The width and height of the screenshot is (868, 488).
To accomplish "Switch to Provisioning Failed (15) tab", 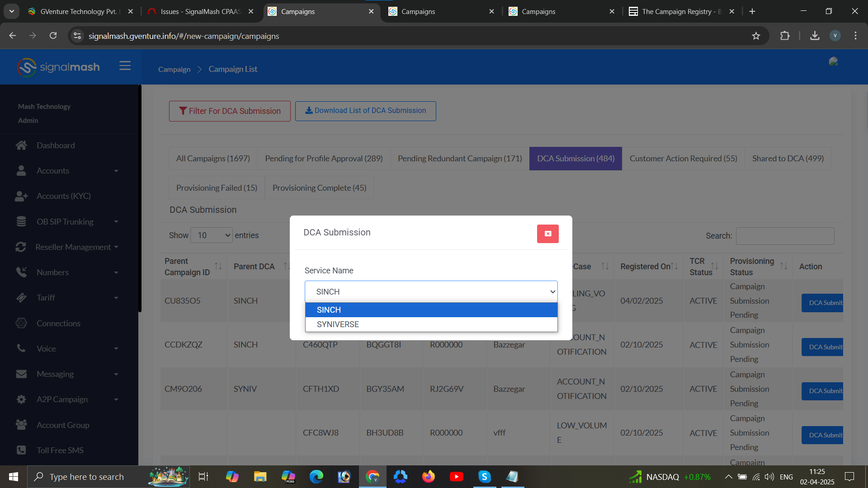I will tap(217, 188).
